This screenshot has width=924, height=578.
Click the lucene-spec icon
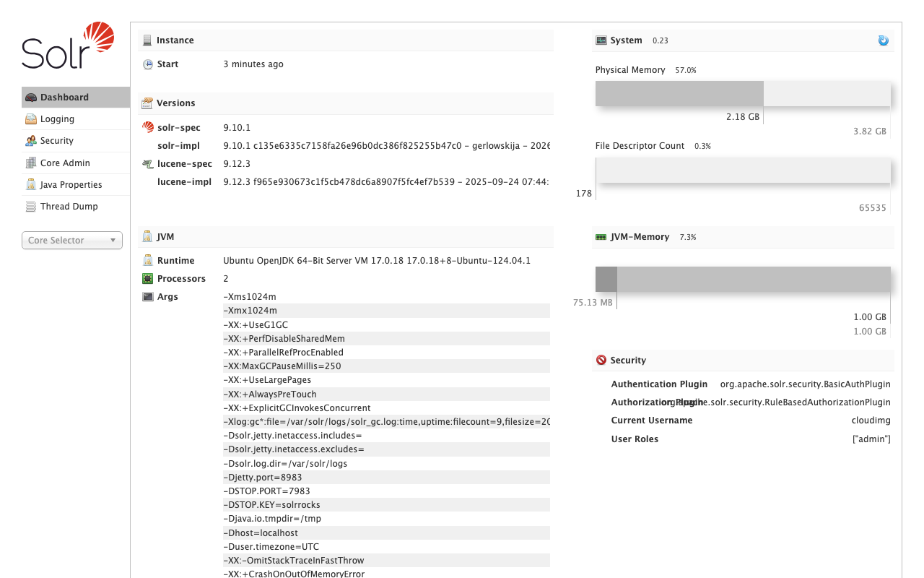click(x=148, y=164)
